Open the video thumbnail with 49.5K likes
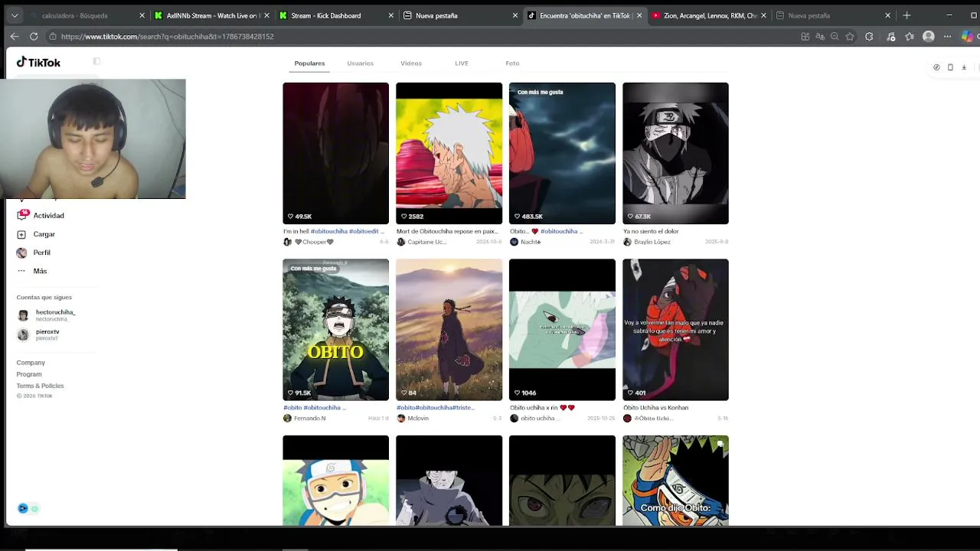 click(x=335, y=153)
